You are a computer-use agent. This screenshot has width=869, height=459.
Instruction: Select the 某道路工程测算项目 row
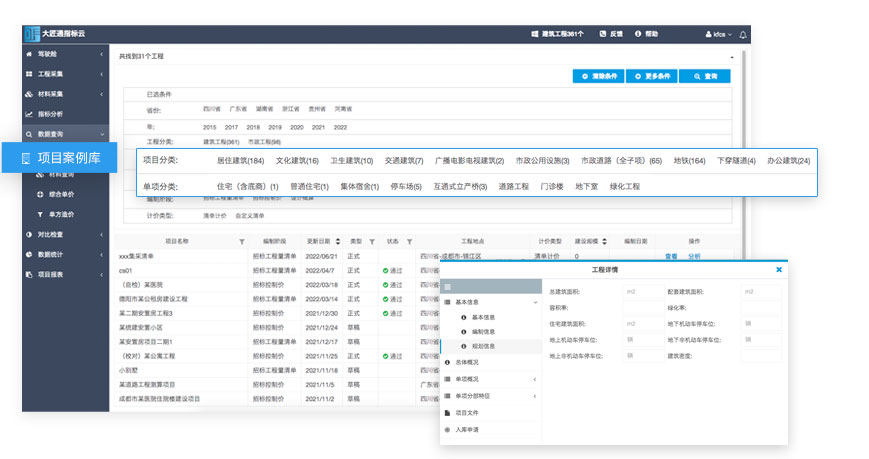[x=277, y=385]
